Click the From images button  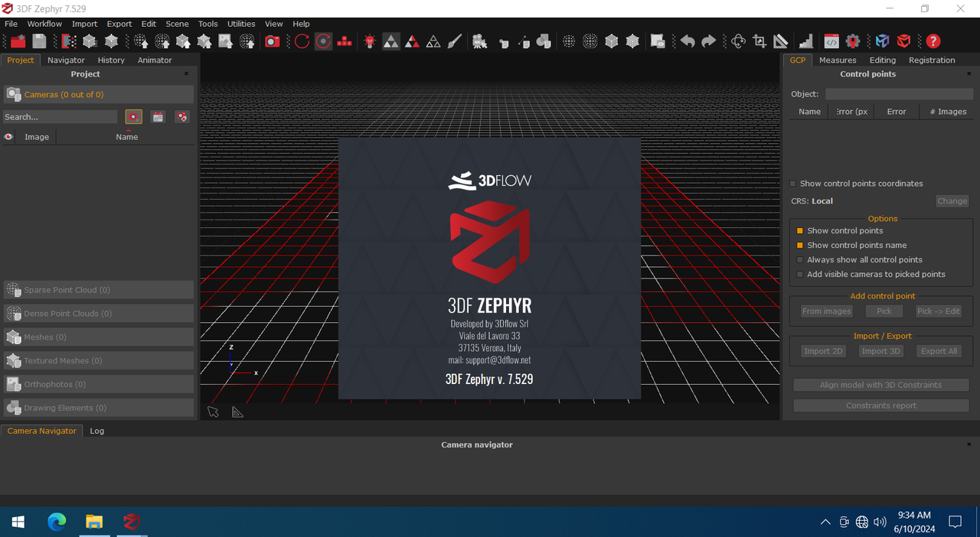826,311
